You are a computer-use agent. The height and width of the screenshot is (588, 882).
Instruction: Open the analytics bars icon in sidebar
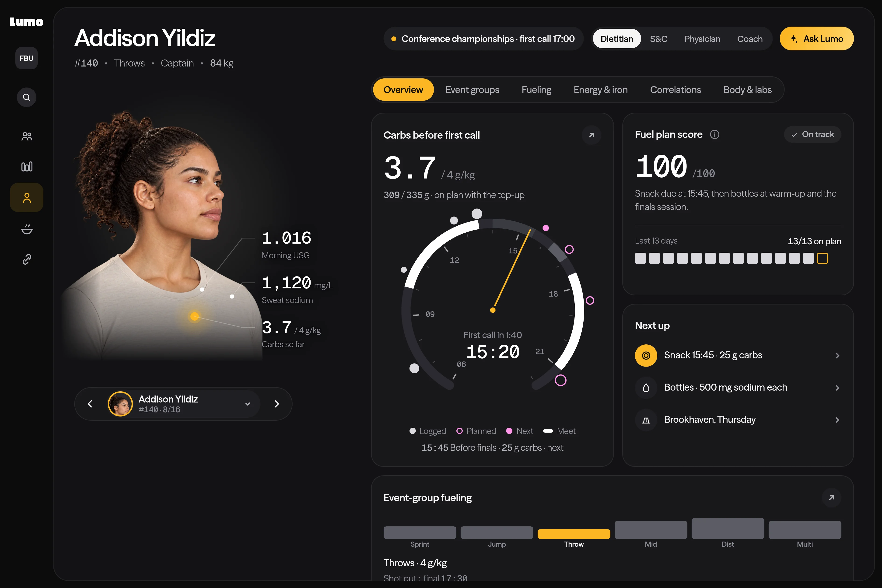tap(27, 167)
